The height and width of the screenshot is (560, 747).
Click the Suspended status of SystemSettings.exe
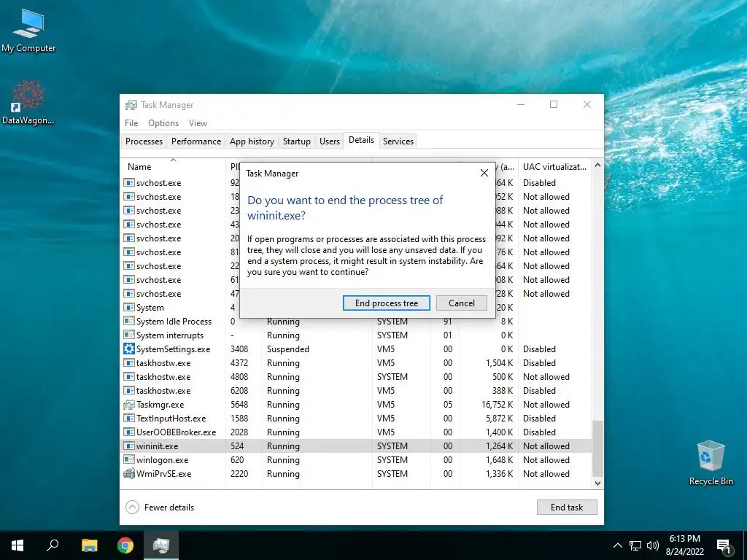(287, 349)
